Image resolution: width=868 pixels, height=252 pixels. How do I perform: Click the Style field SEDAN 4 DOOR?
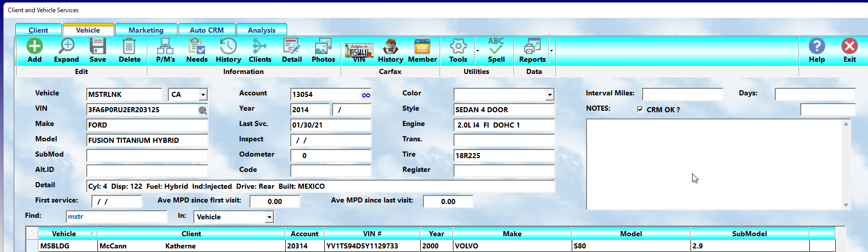[504, 110]
